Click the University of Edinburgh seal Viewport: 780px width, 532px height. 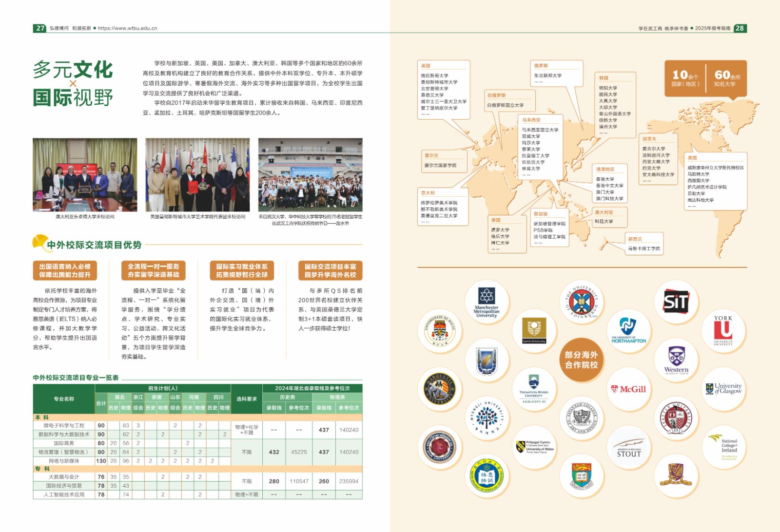tap(581, 303)
